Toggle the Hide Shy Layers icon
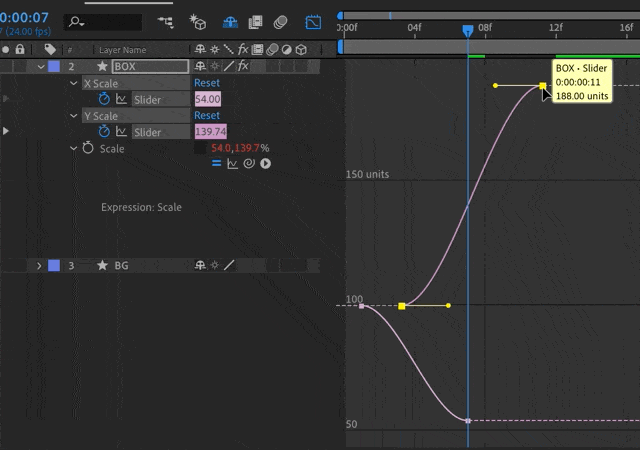640x450 pixels. tap(230, 21)
